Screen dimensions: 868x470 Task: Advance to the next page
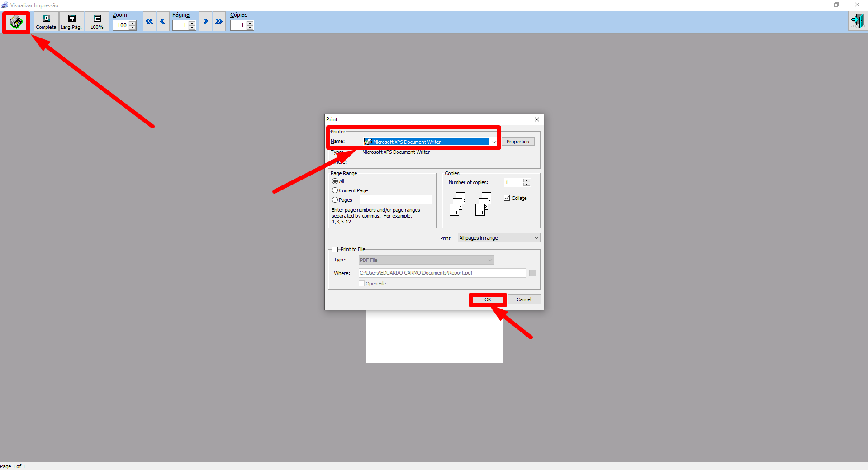[205, 21]
